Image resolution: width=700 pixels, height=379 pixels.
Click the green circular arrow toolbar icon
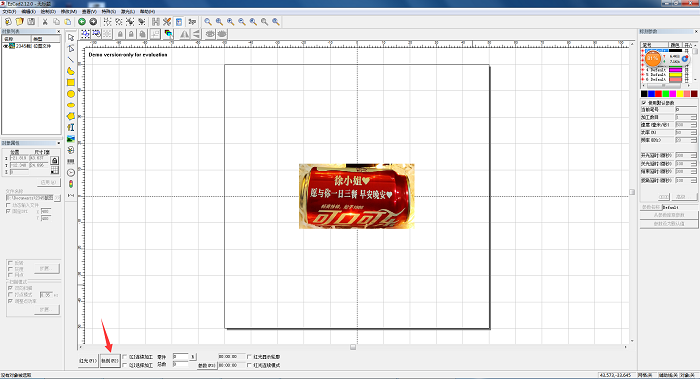pyautogui.click(x=82, y=21)
